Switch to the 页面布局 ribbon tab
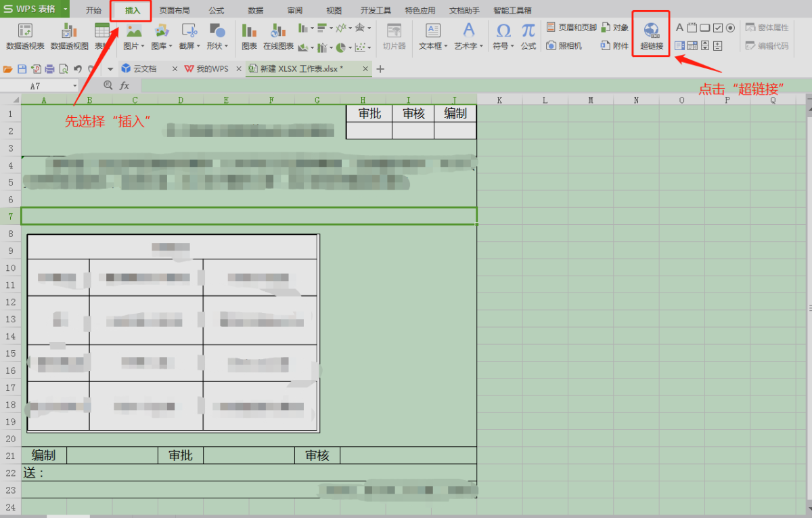This screenshot has height=518, width=812. (174, 10)
